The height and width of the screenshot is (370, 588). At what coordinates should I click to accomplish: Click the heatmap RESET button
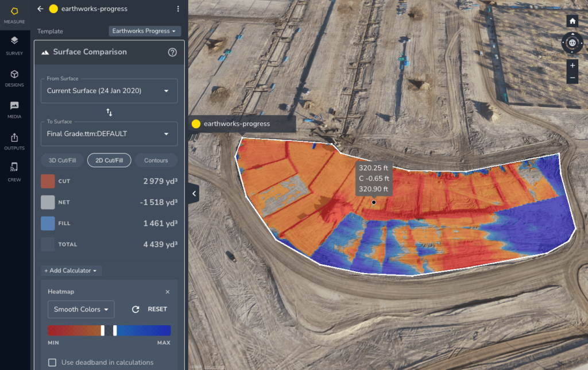pyautogui.click(x=150, y=309)
